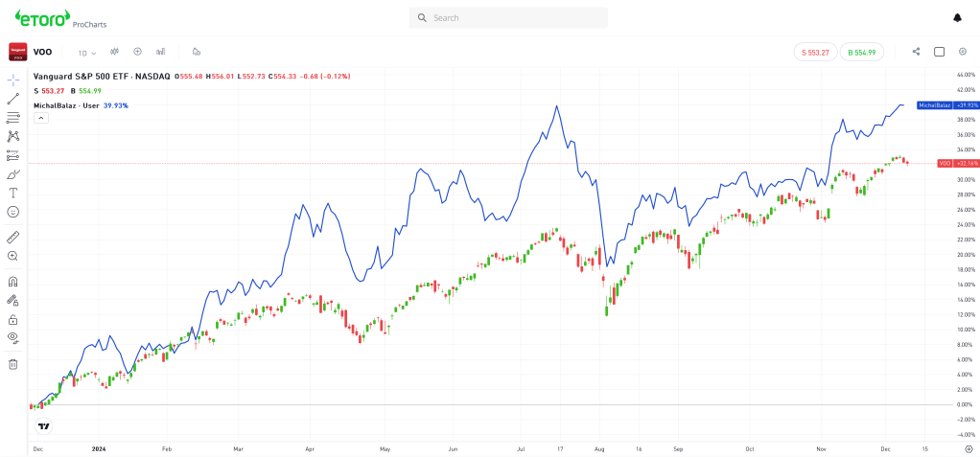Toggle lock all drawing tools
This screenshot has width=980, height=457.
point(13,320)
